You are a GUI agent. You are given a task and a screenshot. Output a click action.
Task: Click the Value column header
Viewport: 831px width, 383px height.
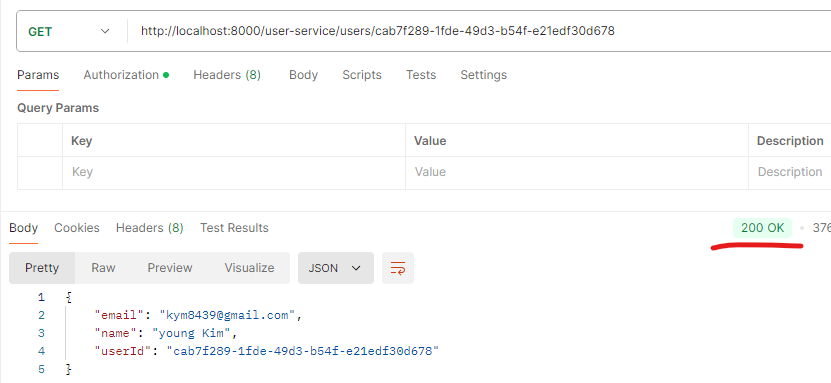coord(430,141)
